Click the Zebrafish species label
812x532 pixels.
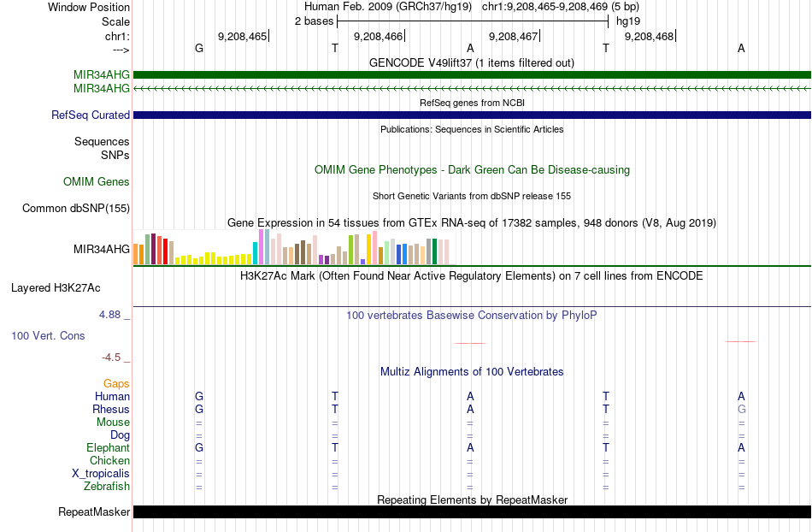click(x=107, y=487)
